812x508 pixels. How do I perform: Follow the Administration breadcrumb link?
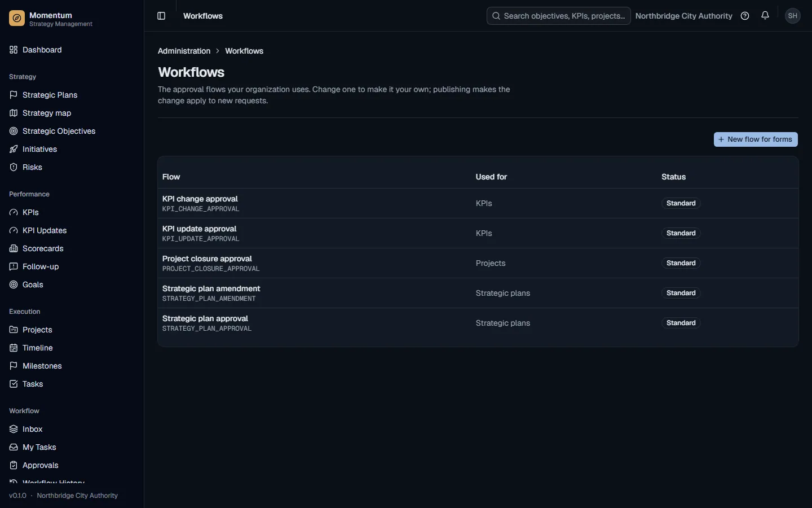point(184,51)
